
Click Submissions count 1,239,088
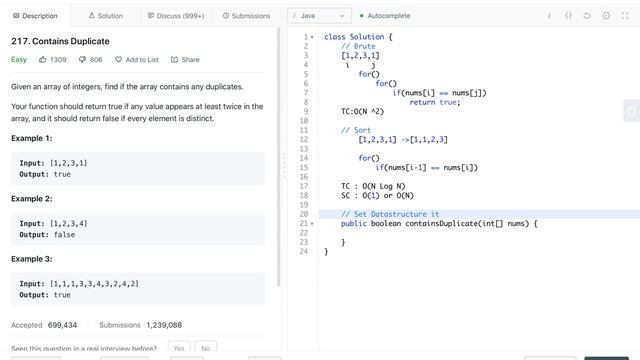tap(164, 325)
